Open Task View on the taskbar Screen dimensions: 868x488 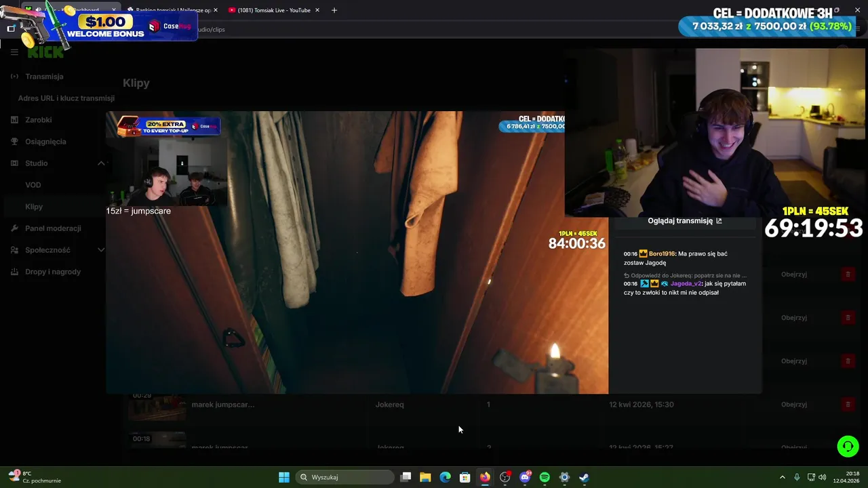pyautogui.click(x=406, y=477)
